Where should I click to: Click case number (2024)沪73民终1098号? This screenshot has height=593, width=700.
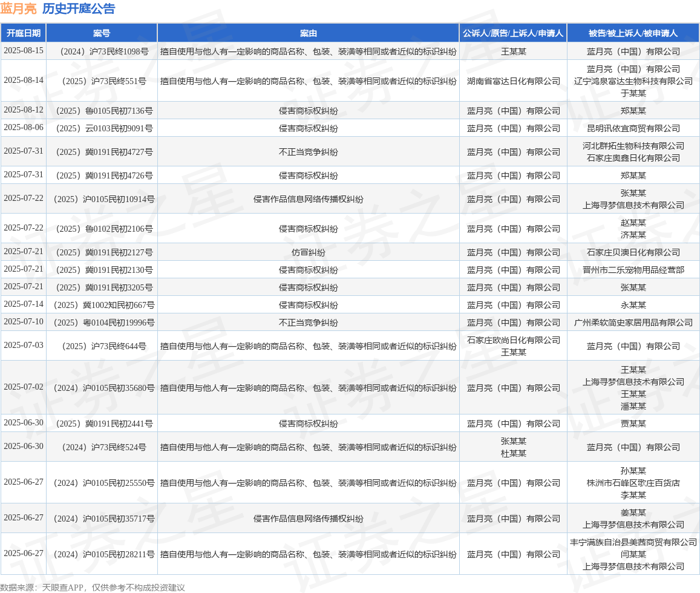click(101, 51)
